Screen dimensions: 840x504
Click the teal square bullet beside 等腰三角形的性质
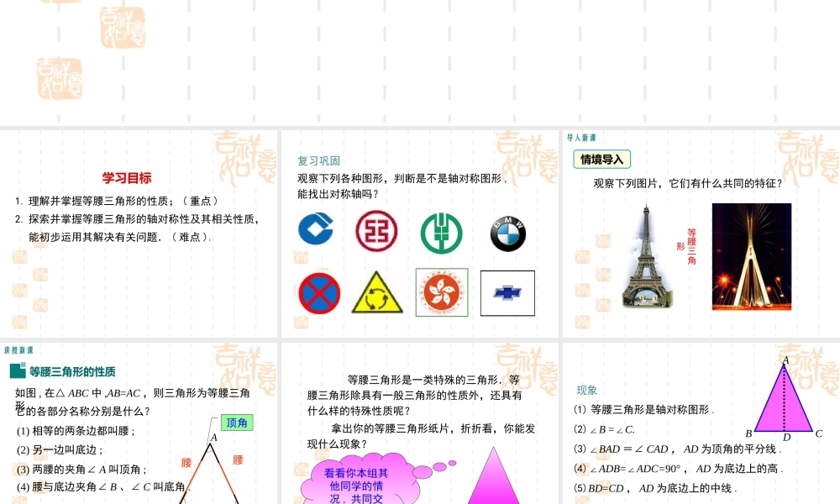click(x=18, y=370)
